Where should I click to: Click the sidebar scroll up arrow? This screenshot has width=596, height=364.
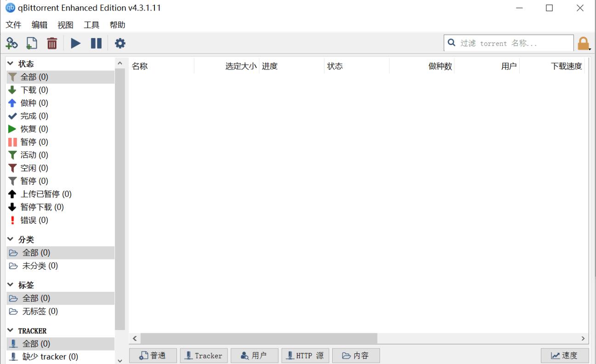coord(120,63)
